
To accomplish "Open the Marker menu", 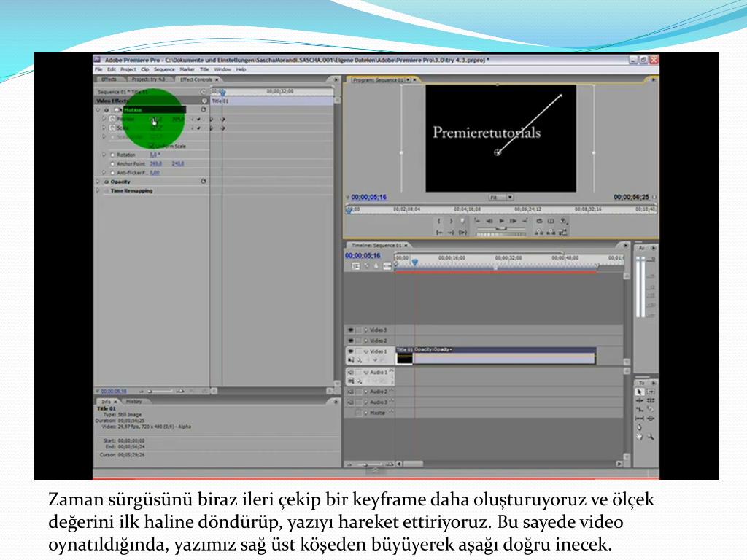I will (x=187, y=69).
